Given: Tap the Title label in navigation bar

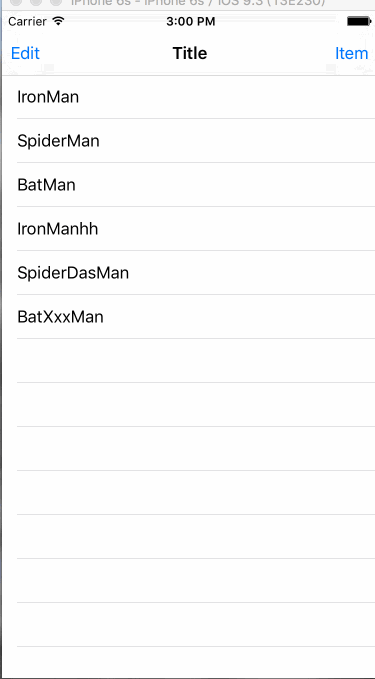Looking at the screenshot, I should tap(190, 53).
